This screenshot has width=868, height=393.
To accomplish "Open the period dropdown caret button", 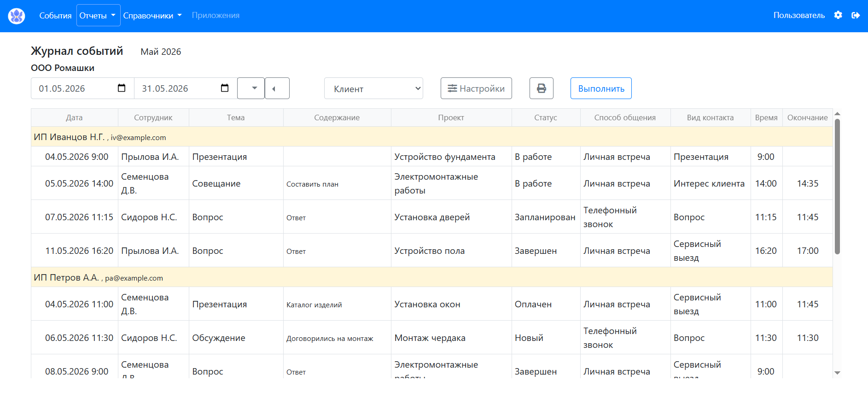I will coord(251,88).
